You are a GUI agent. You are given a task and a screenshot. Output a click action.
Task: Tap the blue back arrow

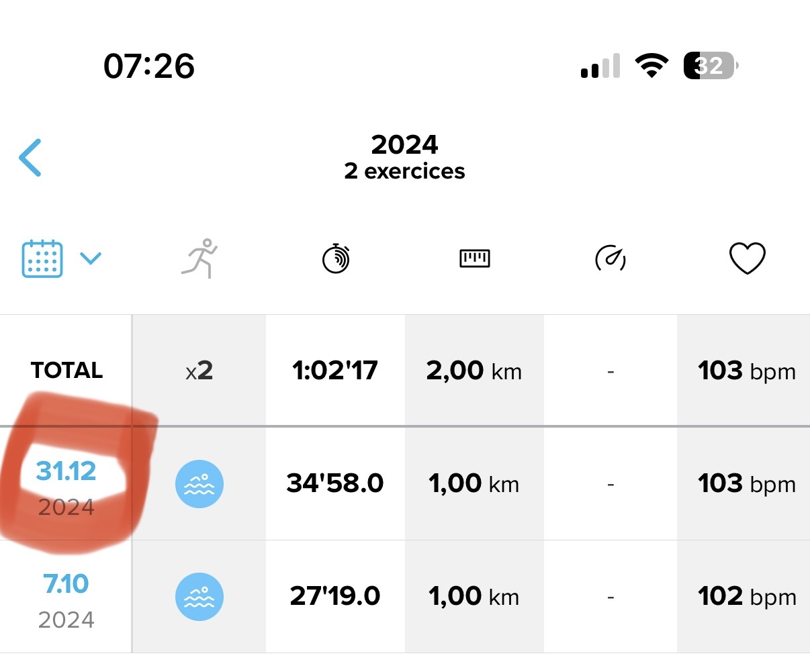pos(30,158)
